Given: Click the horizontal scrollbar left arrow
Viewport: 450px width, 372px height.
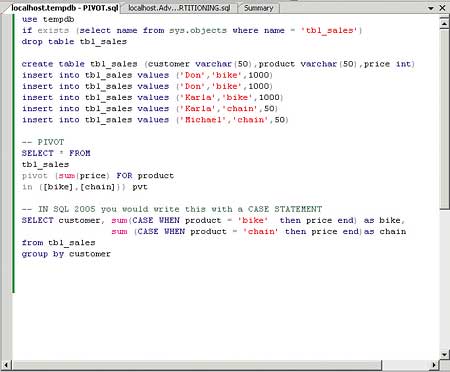Looking at the screenshot, I should click(x=6, y=365).
